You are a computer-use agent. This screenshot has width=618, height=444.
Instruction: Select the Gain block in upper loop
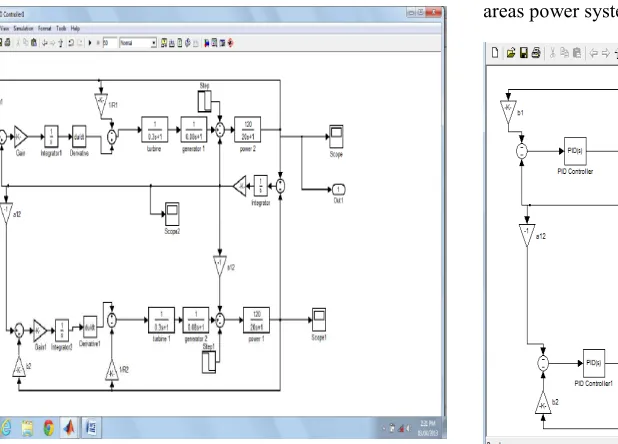(20, 137)
